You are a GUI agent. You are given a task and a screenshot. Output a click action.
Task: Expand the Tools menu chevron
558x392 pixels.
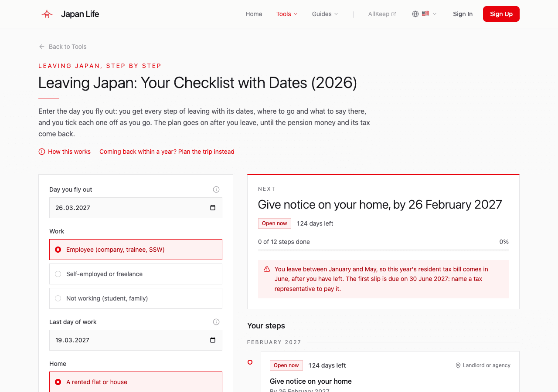[x=296, y=14]
